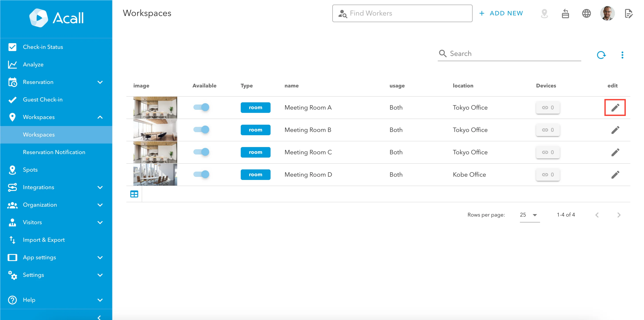Open Reservation Notification submenu item
The image size is (644, 320).
56,152
